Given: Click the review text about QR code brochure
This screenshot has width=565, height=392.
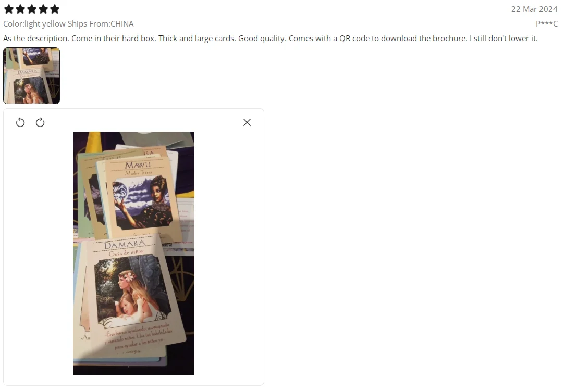Looking at the screenshot, I should pyautogui.click(x=270, y=39).
